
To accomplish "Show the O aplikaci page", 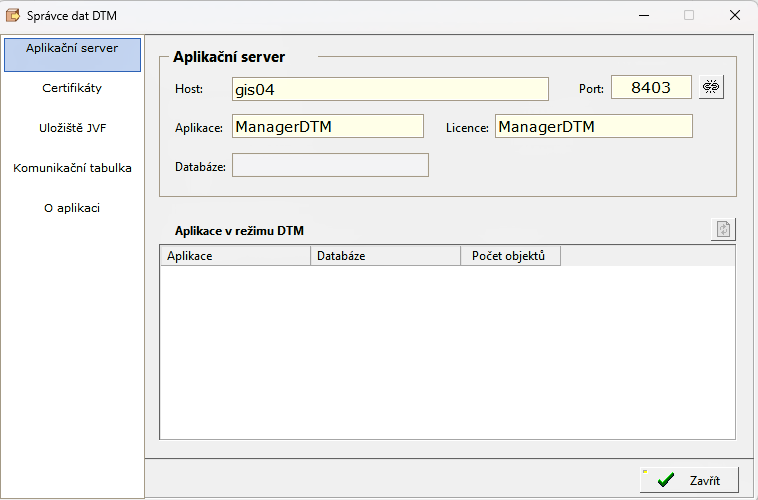I will tap(72, 208).
